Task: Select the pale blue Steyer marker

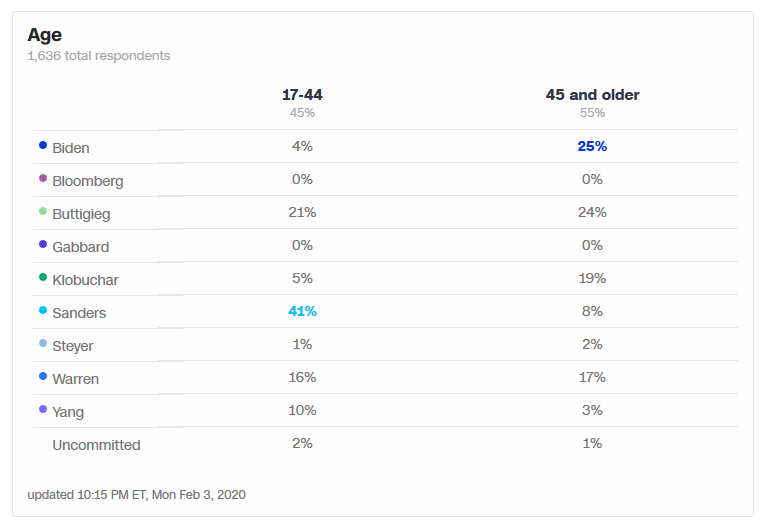Action: click(x=43, y=343)
